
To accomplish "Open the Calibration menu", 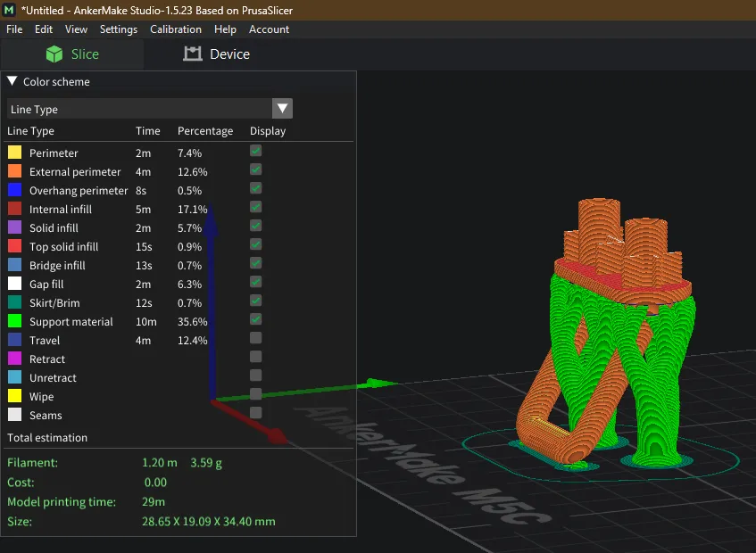I will 176,29.
